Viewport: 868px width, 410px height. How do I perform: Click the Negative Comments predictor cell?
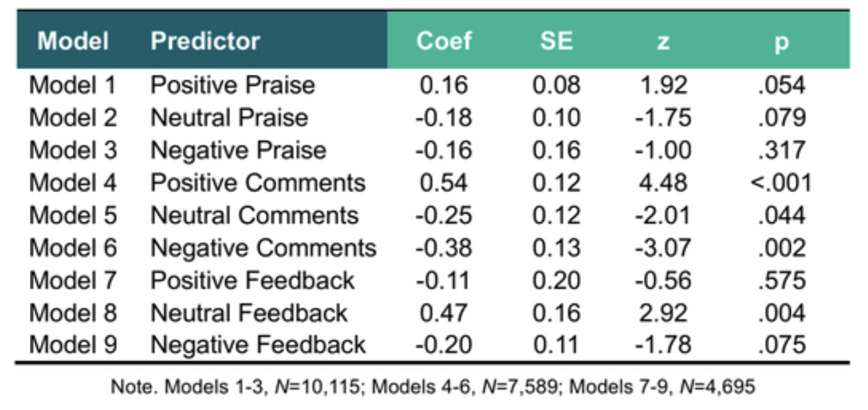tap(264, 248)
